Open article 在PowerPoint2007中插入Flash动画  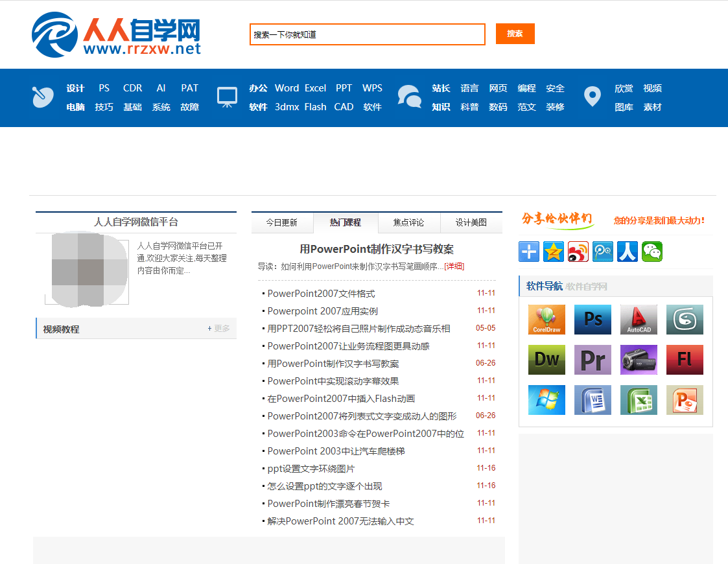coord(341,399)
